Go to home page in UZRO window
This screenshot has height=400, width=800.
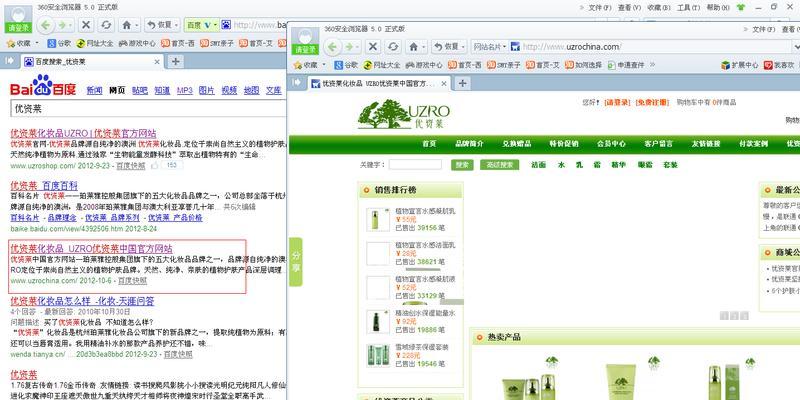tap(414, 46)
